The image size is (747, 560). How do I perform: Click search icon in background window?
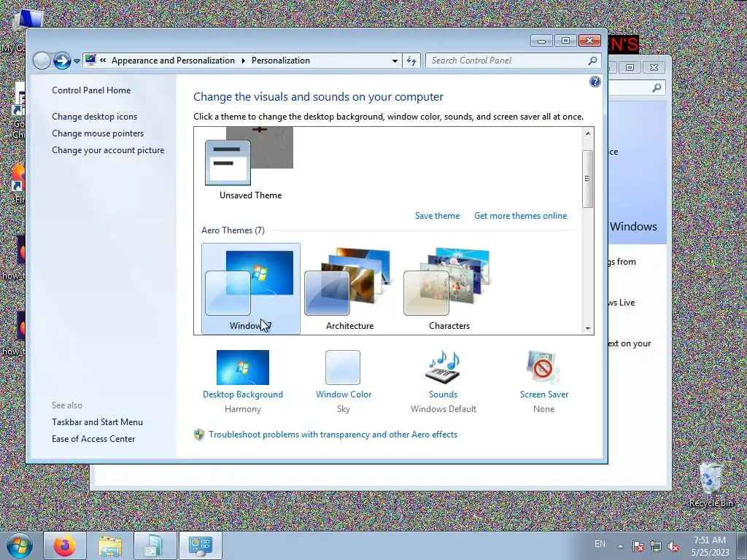pos(657,87)
